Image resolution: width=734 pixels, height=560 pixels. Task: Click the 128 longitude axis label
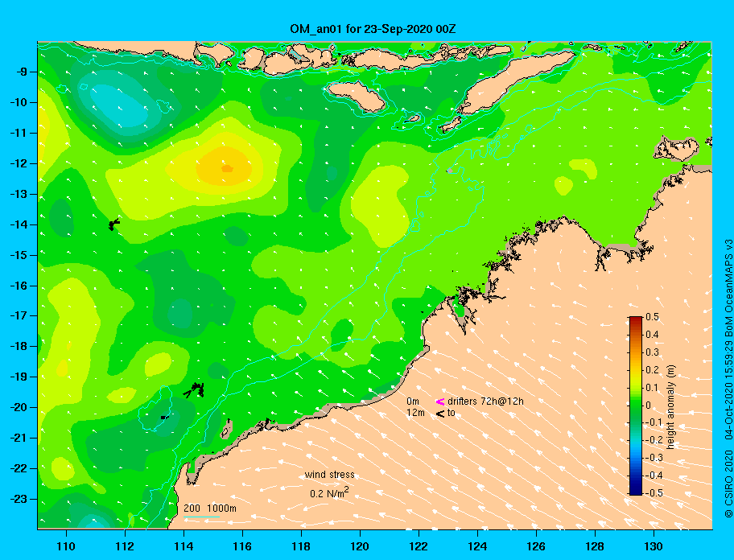(595, 546)
